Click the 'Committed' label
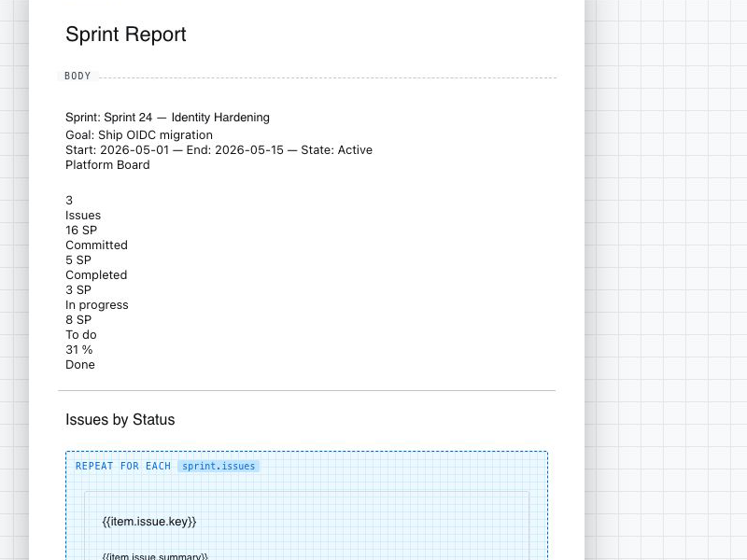Screen dimensions: 747x560 click(x=97, y=245)
